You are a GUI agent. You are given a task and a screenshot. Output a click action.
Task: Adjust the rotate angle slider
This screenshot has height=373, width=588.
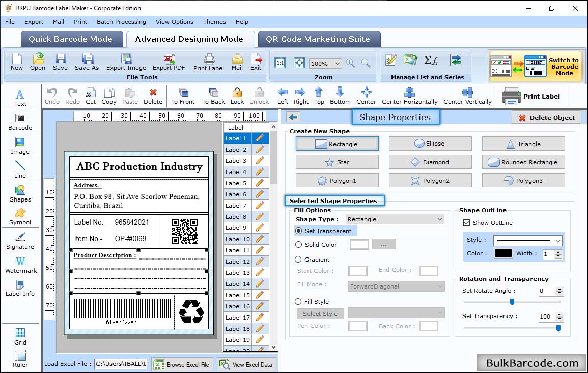tap(512, 302)
